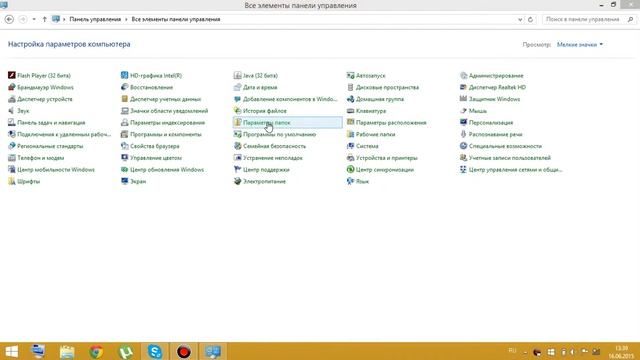Open Google Chrome from the taskbar

96,351
